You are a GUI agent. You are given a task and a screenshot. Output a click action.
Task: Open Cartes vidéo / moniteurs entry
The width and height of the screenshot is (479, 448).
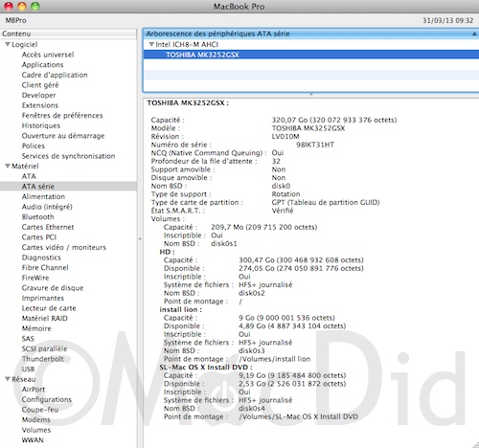tap(64, 247)
